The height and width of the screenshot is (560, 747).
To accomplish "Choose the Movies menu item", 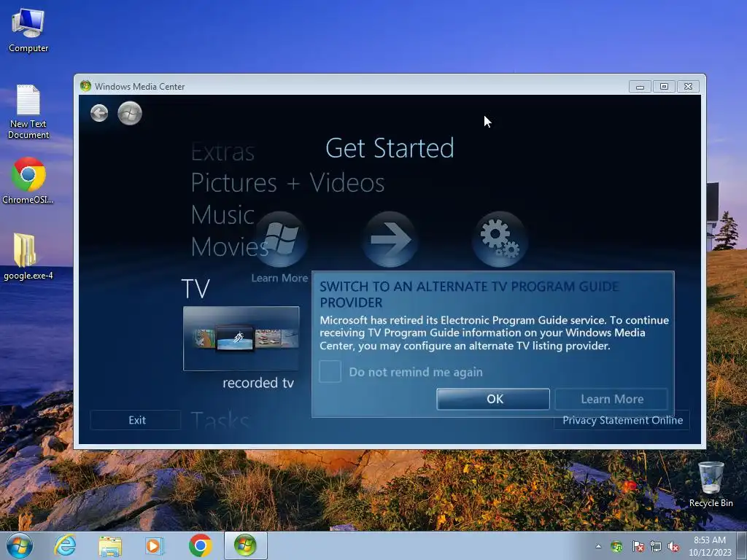I will click(x=230, y=246).
